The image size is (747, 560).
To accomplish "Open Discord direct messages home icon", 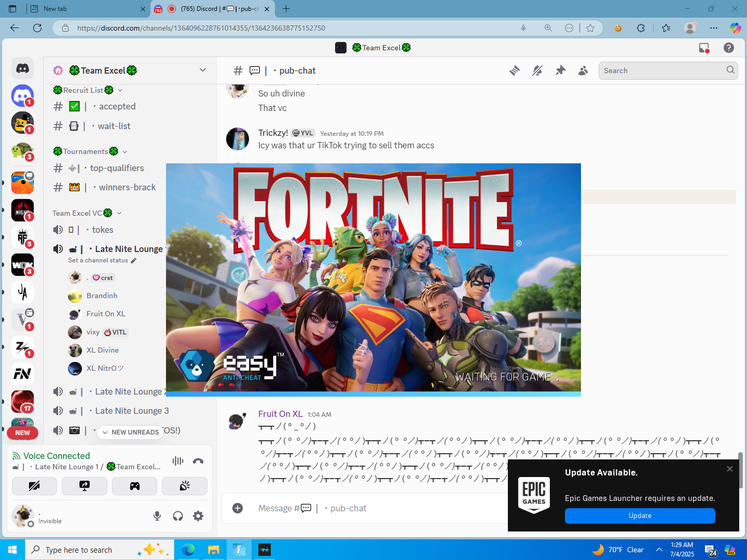I will coord(22,68).
